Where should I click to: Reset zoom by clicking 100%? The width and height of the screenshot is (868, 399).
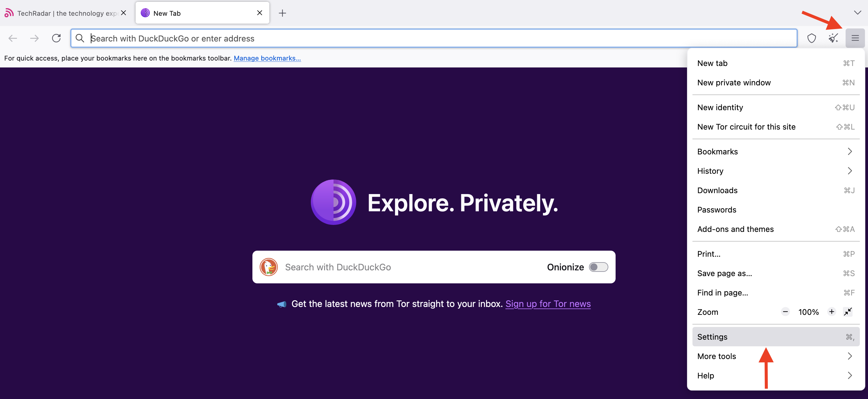pyautogui.click(x=808, y=312)
